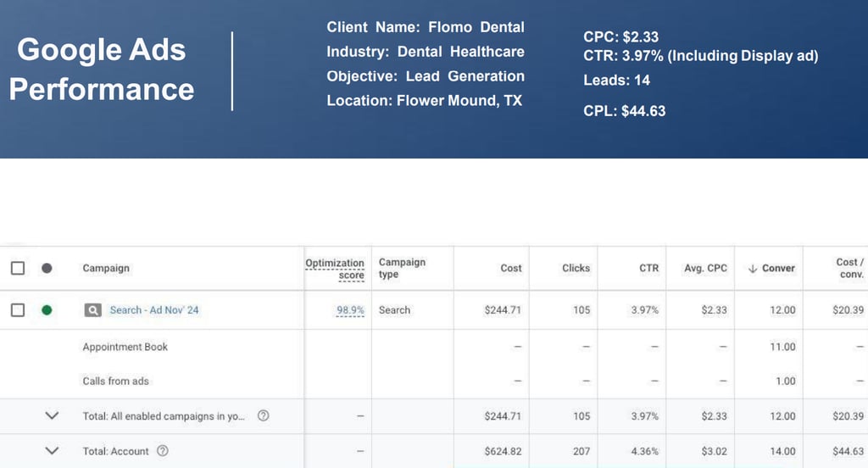Click the grey status column header dot
The image size is (868, 468).
point(47,268)
